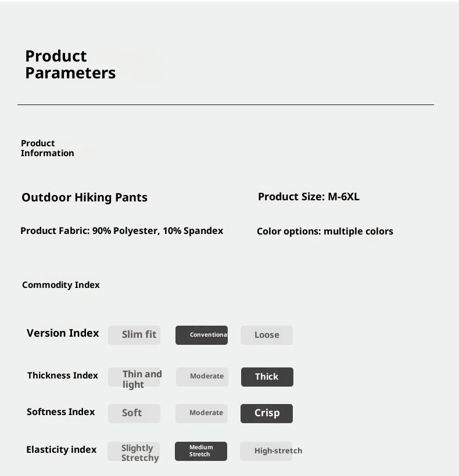Choose the Crisp softness chip
The image size is (459, 476).
[x=267, y=413]
